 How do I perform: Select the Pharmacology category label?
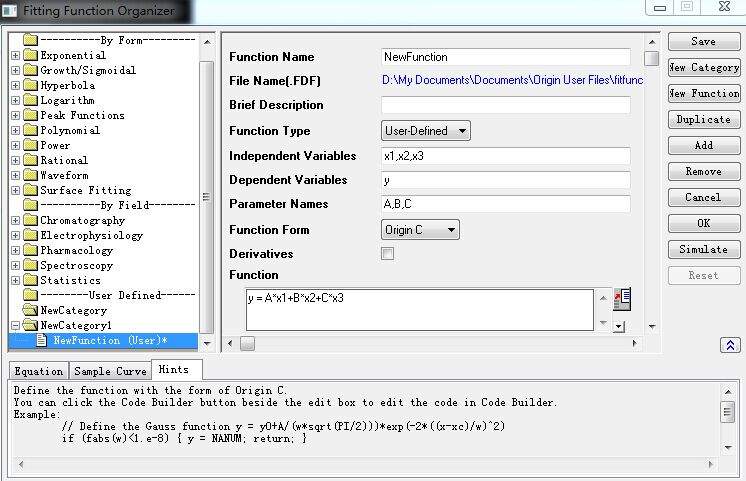tap(77, 250)
